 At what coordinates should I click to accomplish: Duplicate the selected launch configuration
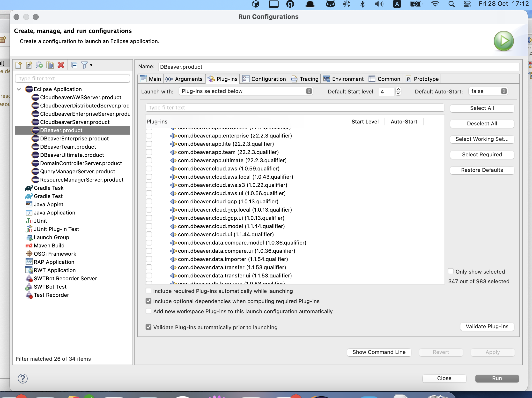50,65
